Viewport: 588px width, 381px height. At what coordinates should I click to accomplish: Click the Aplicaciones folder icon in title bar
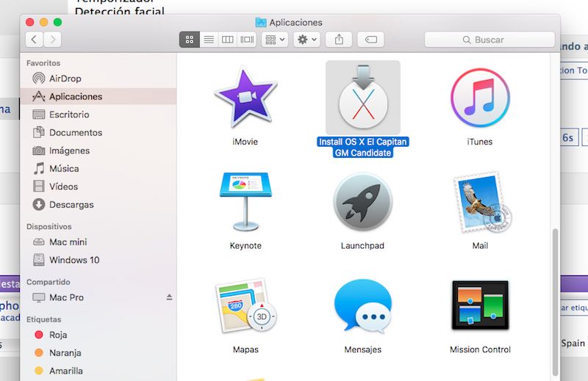point(261,23)
